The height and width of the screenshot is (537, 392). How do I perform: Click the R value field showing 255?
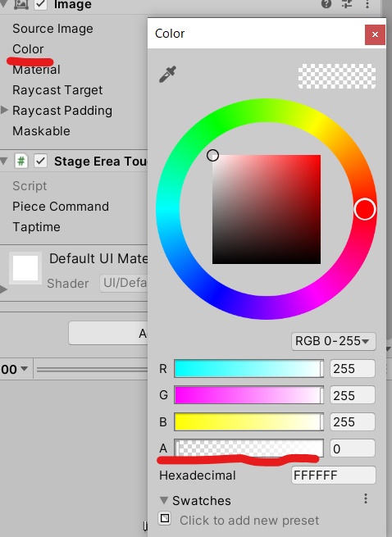pyautogui.click(x=353, y=369)
